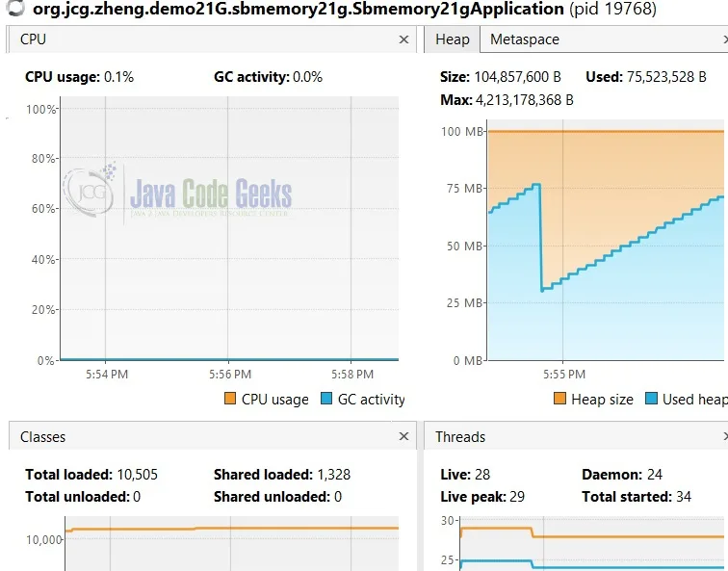Image resolution: width=728 pixels, height=571 pixels.
Task: Click the heap chart drop point near 25 MB
Action: (x=542, y=290)
